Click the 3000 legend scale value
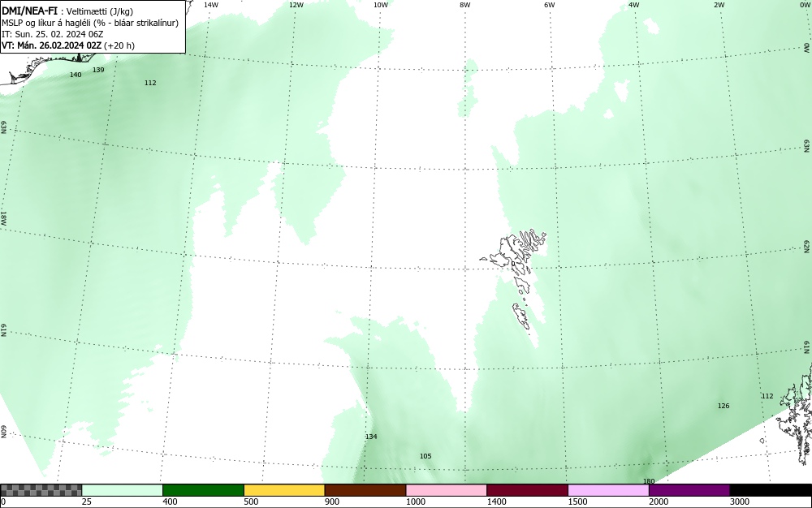This screenshot has width=812, height=508. pyautogui.click(x=740, y=502)
